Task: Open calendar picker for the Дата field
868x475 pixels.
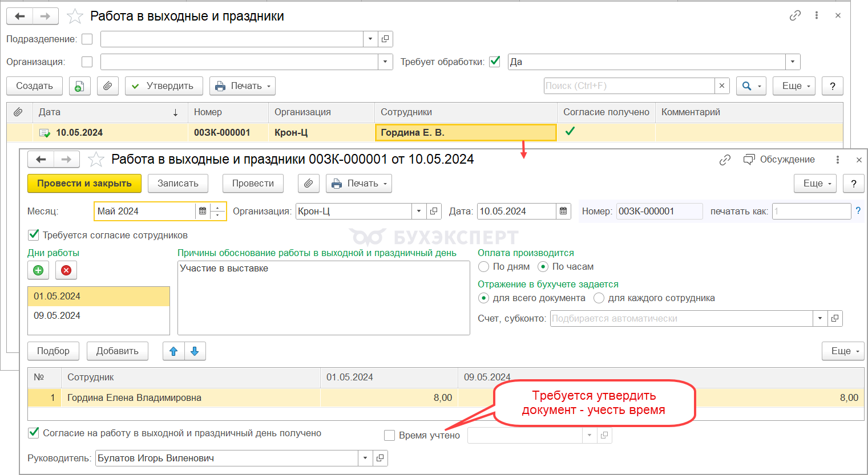Action: coord(563,212)
